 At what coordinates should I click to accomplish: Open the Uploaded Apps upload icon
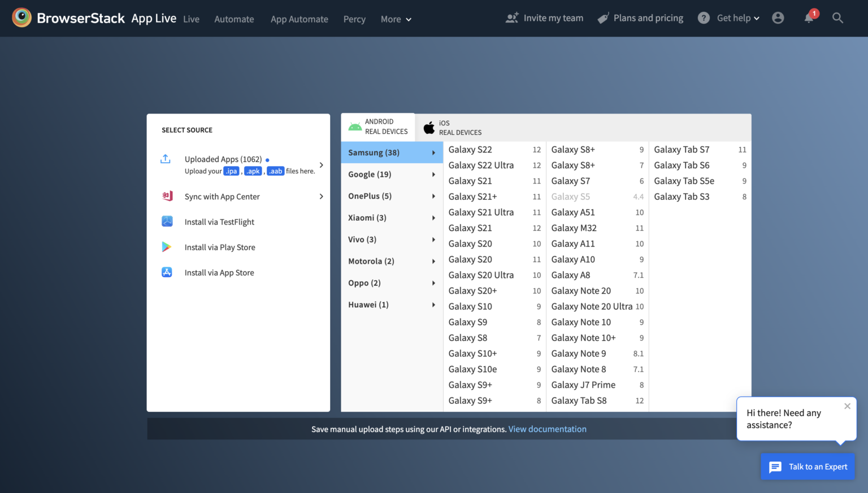[x=166, y=159]
